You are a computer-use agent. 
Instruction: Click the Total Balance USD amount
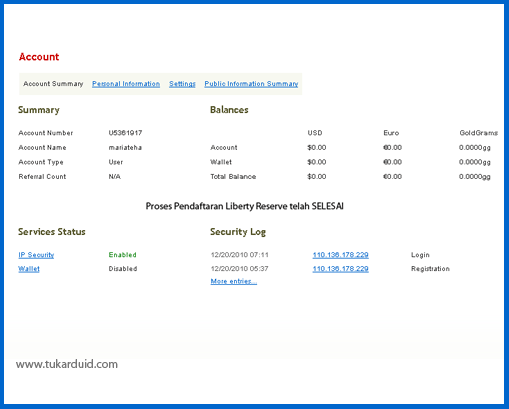click(316, 176)
